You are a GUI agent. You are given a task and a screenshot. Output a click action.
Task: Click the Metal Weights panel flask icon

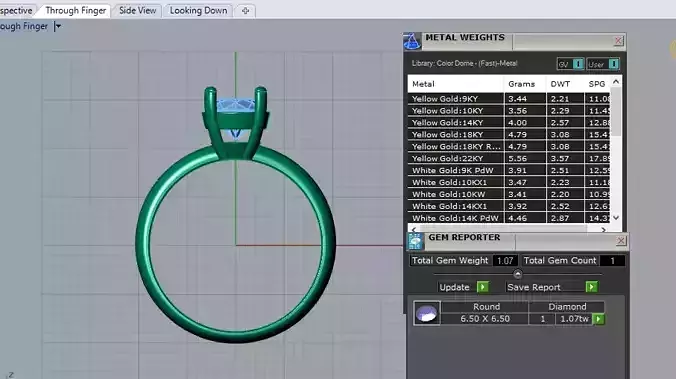click(412, 41)
